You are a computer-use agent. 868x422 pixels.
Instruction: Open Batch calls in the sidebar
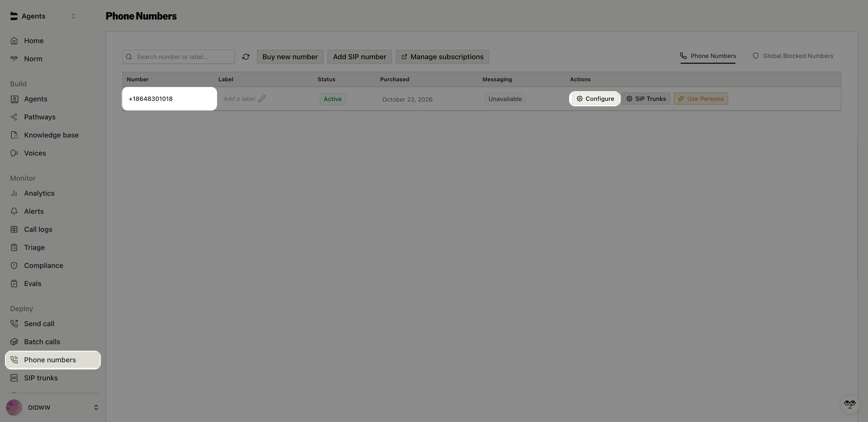[53, 342]
